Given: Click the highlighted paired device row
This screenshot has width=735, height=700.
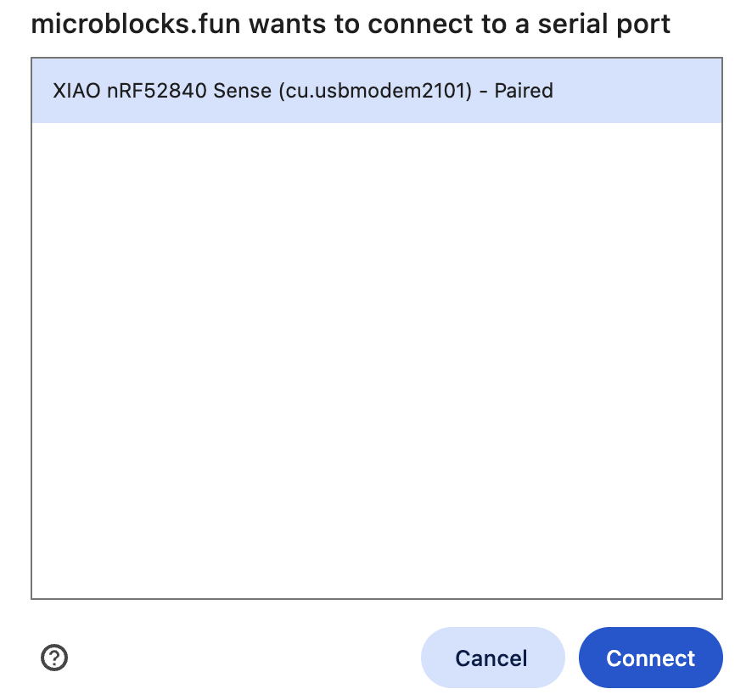Looking at the screenshot, I should (x=376, y=91).
